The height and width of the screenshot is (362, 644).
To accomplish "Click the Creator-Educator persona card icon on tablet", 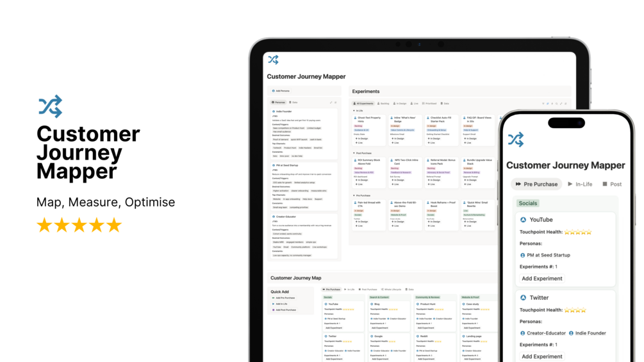I will 274,217.
